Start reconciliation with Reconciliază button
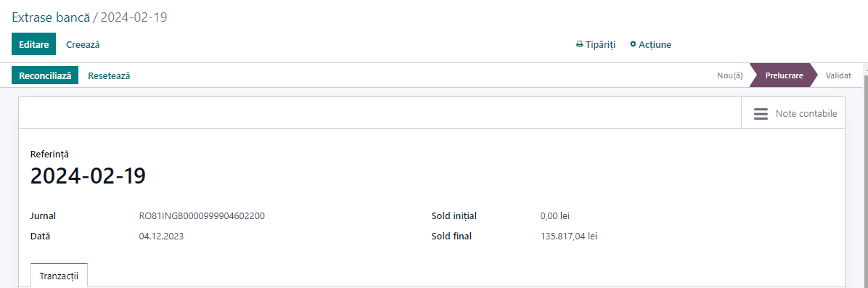Image resolution: width=868 pixels, height=288 pixels. (x=45, y=76)
